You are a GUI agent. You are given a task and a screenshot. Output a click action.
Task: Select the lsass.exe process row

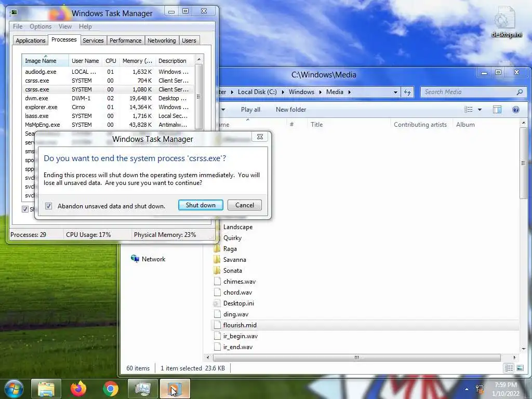pos(108,116)
